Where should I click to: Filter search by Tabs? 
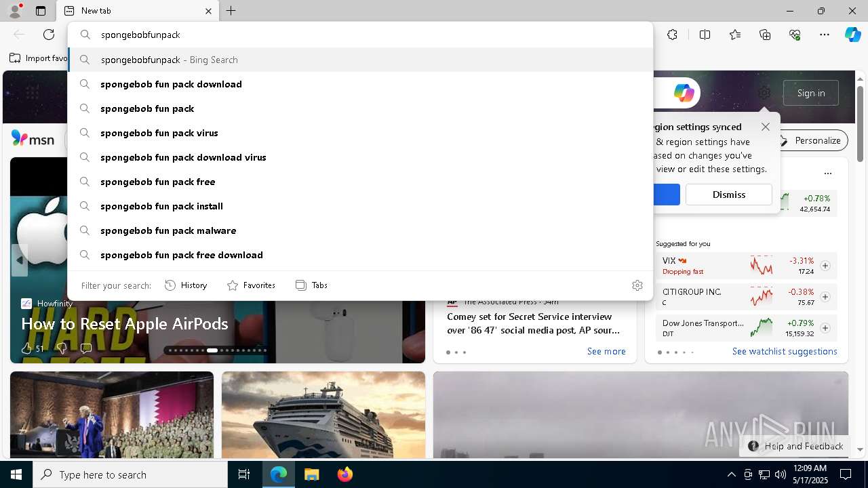[311, 285]
